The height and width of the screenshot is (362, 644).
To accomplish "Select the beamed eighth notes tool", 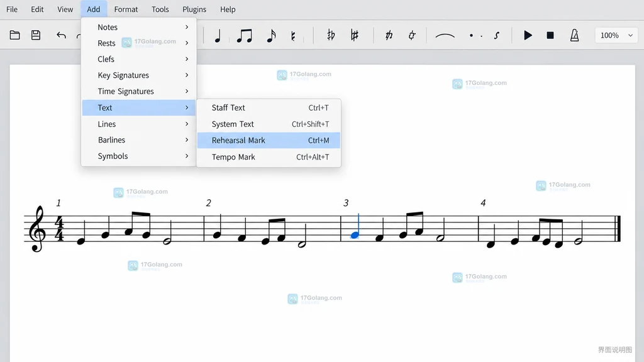I will pyautogui.click(x=245, y=36).
